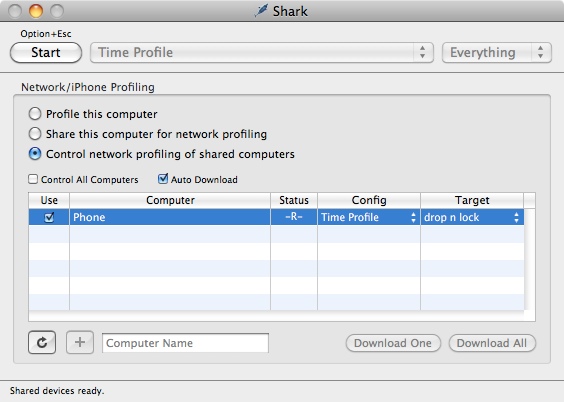Focus the Computer Name input field
The width and height of the screenshot is (564, 402).
pos(185,343)
